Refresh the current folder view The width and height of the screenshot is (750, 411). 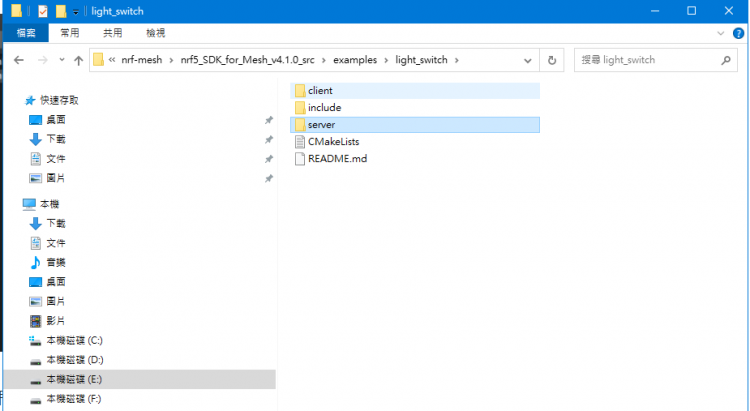click(x=551, y=60)
